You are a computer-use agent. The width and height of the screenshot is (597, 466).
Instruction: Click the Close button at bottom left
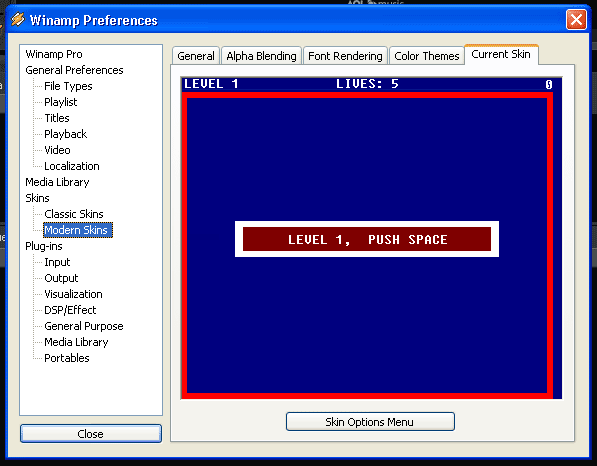tap(91, 434)
